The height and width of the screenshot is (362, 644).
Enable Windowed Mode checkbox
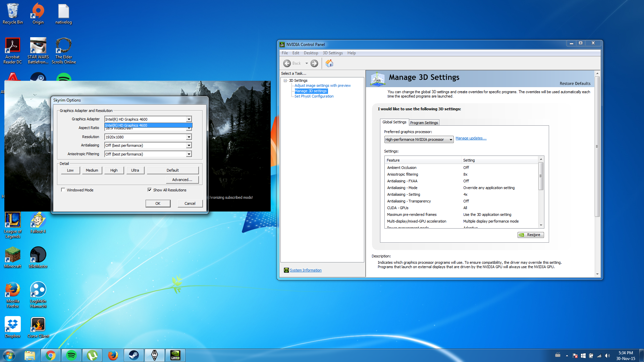pos(63,190)
